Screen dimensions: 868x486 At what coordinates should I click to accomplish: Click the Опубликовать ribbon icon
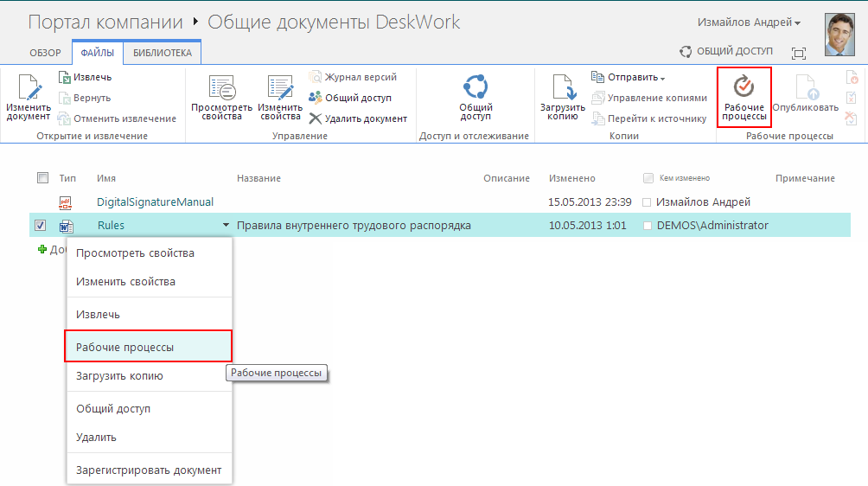point(805,94)
